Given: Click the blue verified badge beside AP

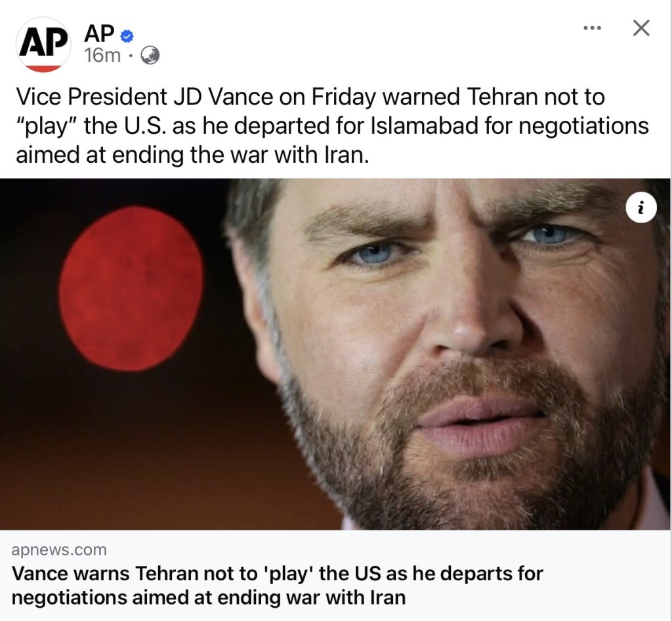Looking at the screenshot, I should [x=127, y=33].
